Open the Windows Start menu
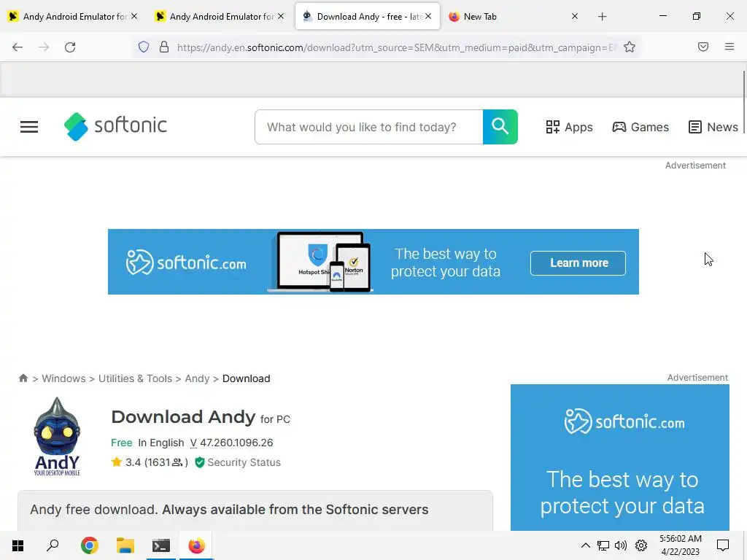747x560 pixels. [18, 545]
